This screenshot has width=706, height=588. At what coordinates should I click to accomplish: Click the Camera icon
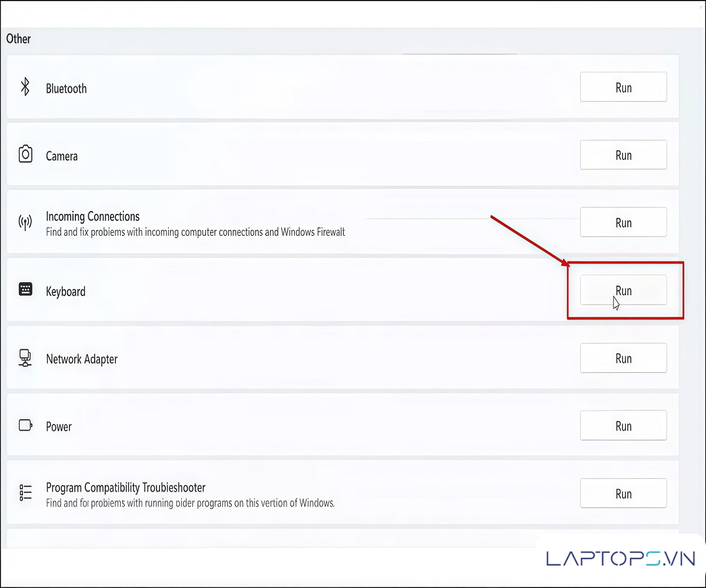click(25, 155)
